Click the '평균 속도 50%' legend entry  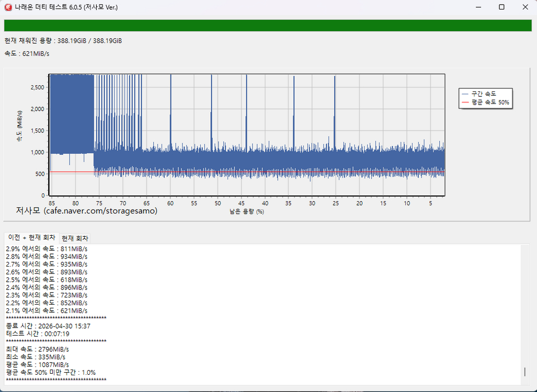(x=485, y=102)
